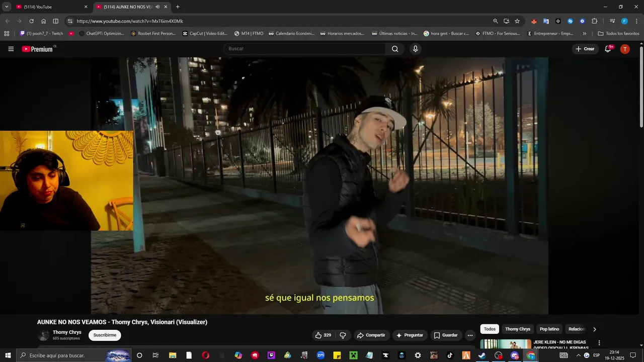The height and width of the screenshot is (362, 644).
Task: Mute the tab via the speaker icon
Action: [157, 7]
